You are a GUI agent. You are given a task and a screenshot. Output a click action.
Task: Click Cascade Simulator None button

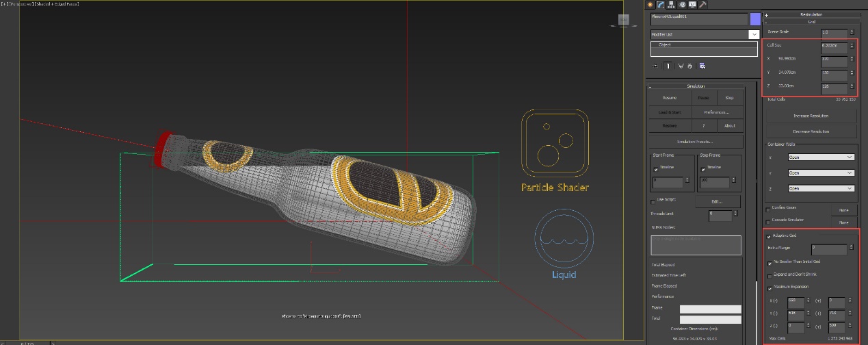tap(843, 222)
